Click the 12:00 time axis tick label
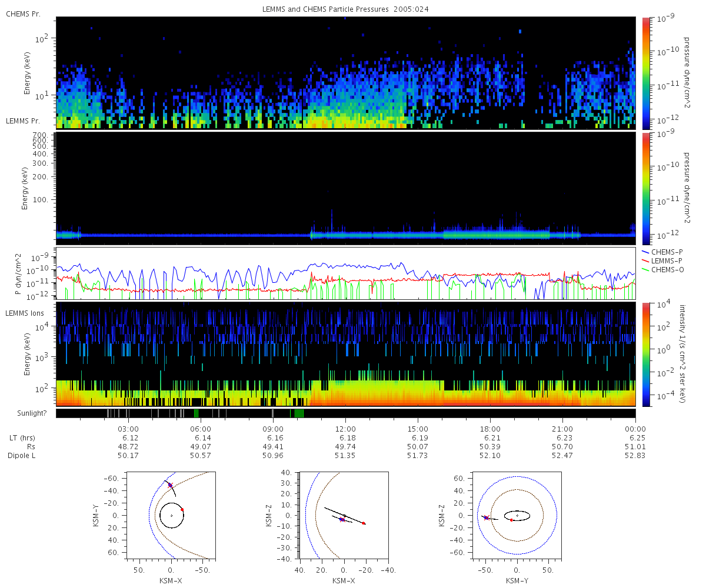The image size is (706, 588). coord(345,429)
